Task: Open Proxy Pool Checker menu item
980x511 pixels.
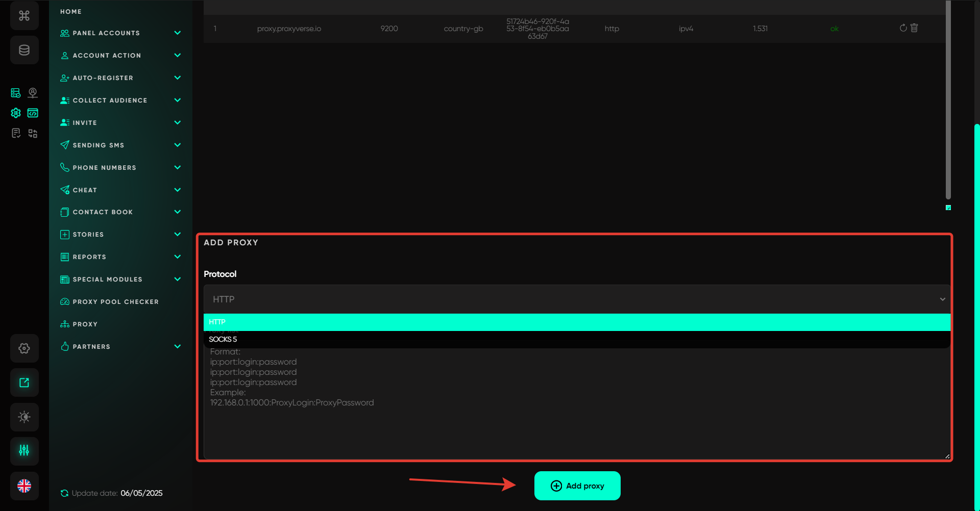Action: click(115, 302)
